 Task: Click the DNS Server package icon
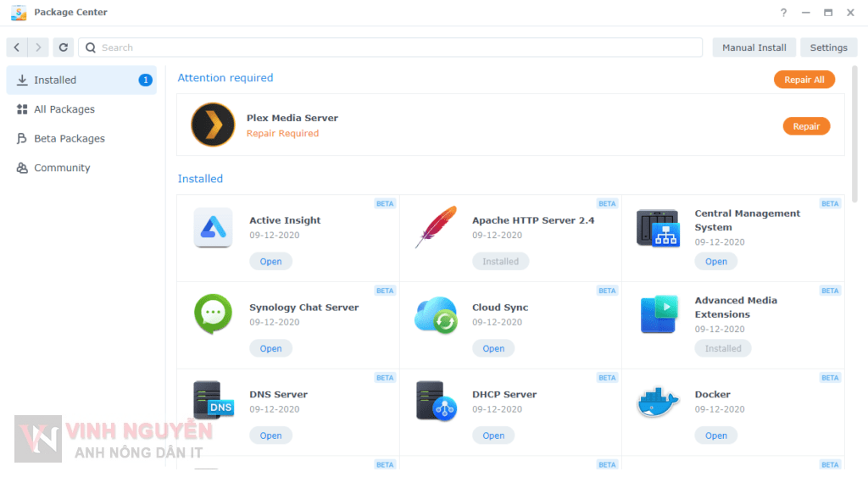(213, 402)
